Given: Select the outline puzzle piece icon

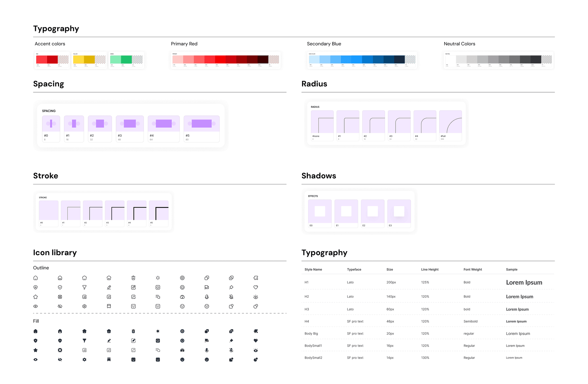Looking at the screenshot, I should 256,278.
